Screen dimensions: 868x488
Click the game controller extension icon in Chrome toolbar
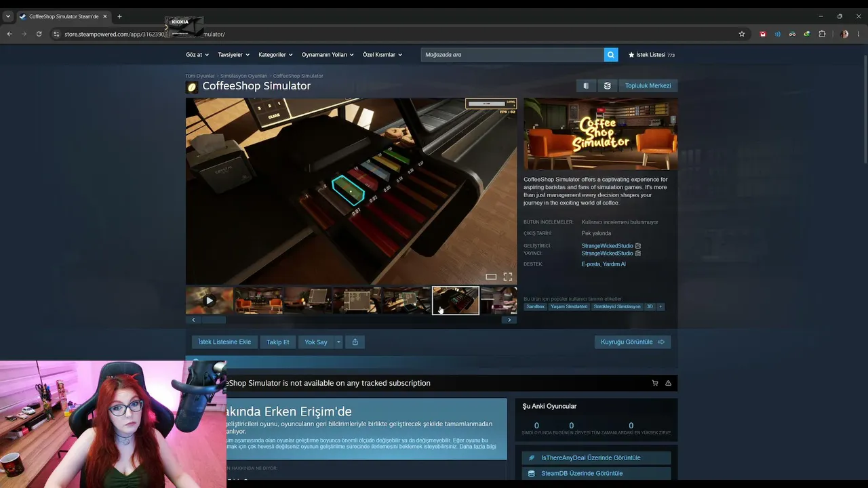(792, 34)
